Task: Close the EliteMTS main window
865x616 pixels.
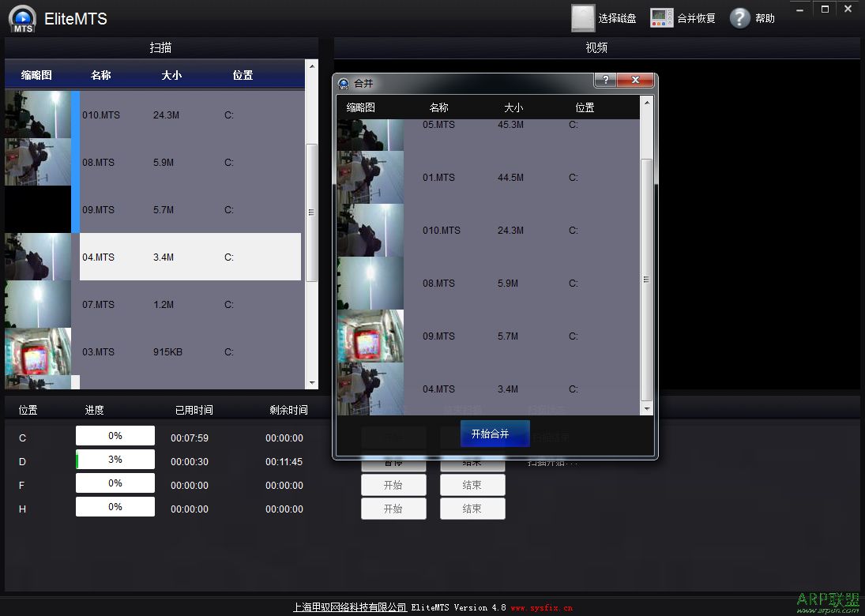Action: [x=848, y=9]
